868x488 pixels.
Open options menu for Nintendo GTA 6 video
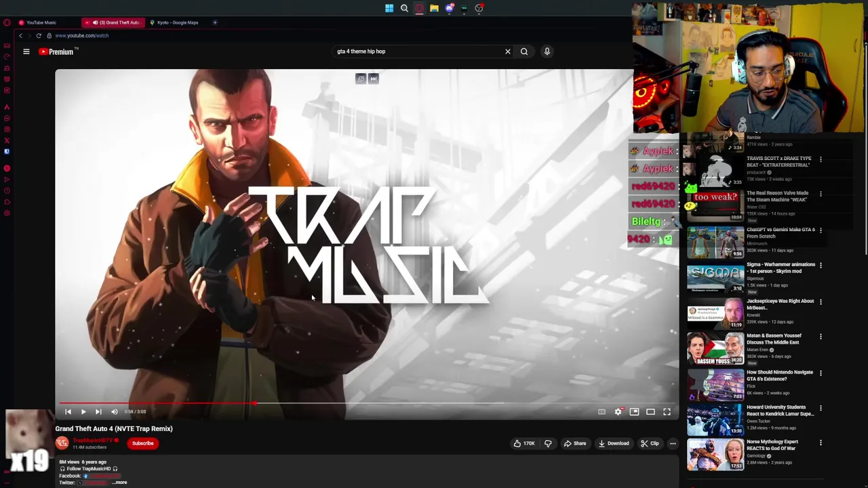click(821, 373)
